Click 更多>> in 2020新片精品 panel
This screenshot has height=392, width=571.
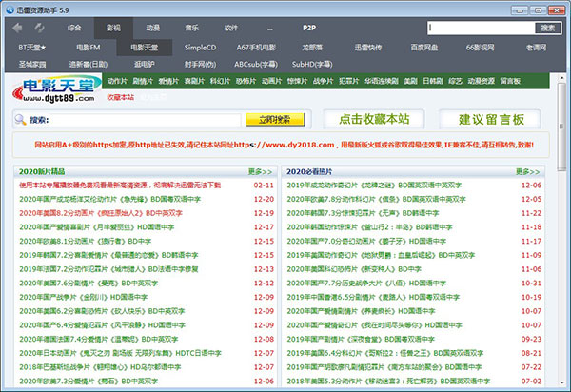[x=260, y=171]
